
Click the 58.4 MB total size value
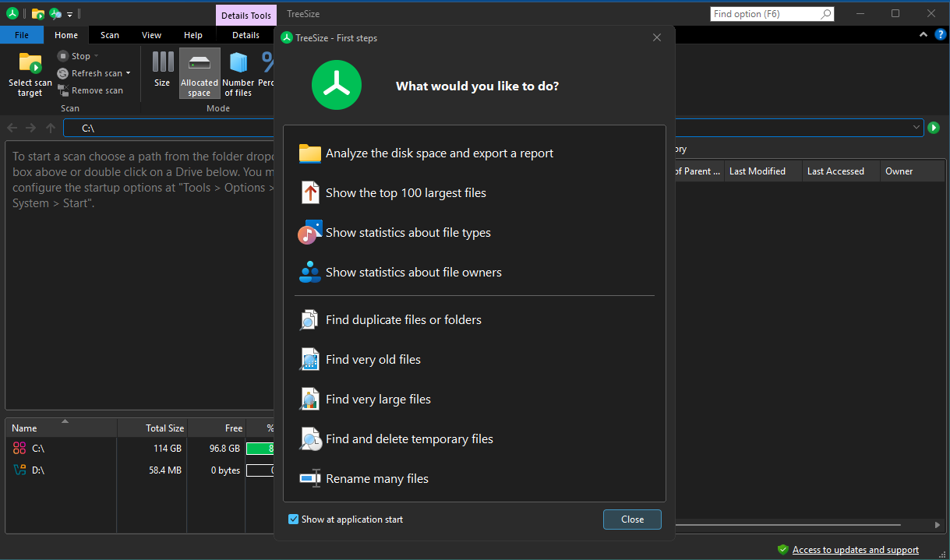pos(166,470)
